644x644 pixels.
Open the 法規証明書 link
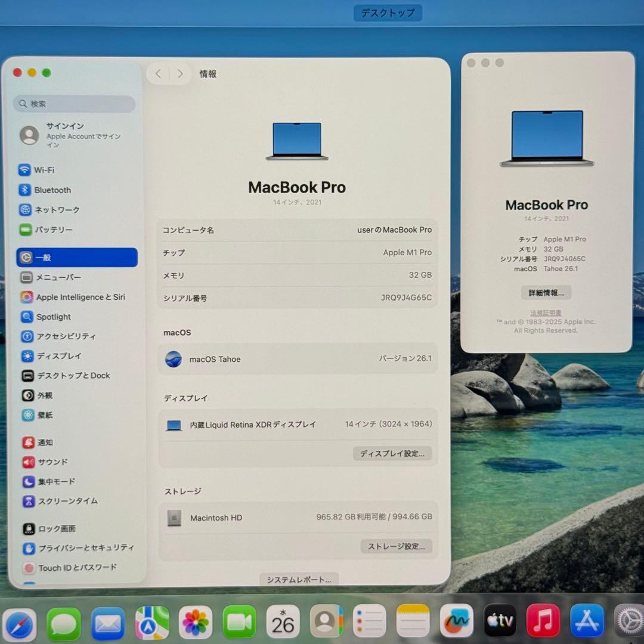(546, 312)
